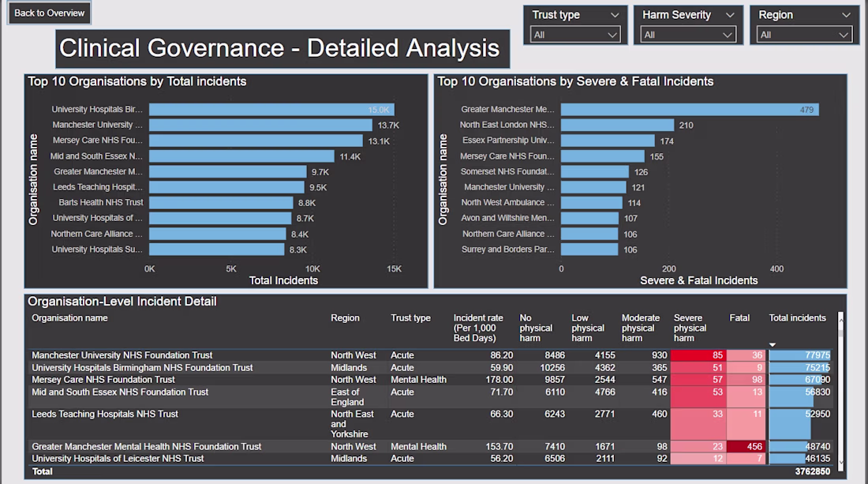Click Manchester University NHS Foundation Trust row name
Screen dimensions: 868x484
tap(122, 355)
